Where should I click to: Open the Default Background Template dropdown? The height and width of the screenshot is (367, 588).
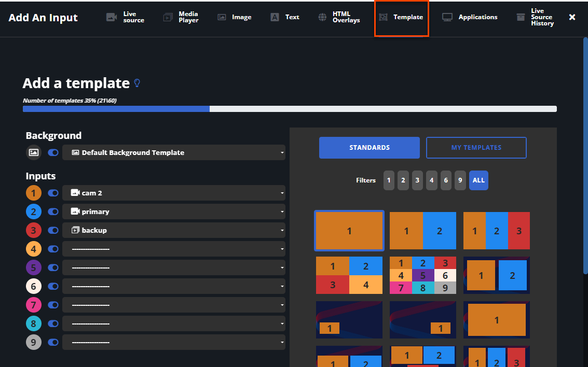click(x=174, y=152)
